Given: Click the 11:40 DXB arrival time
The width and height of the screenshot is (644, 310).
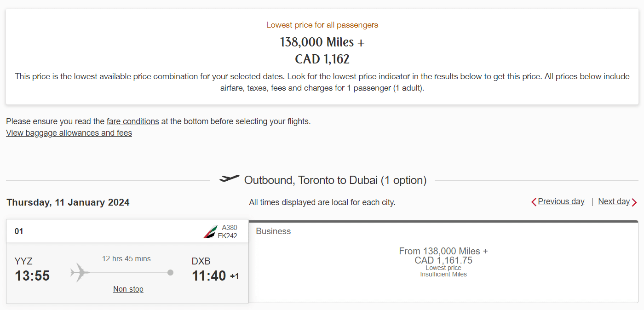Looking at the screenshot, I should (209, 276).
